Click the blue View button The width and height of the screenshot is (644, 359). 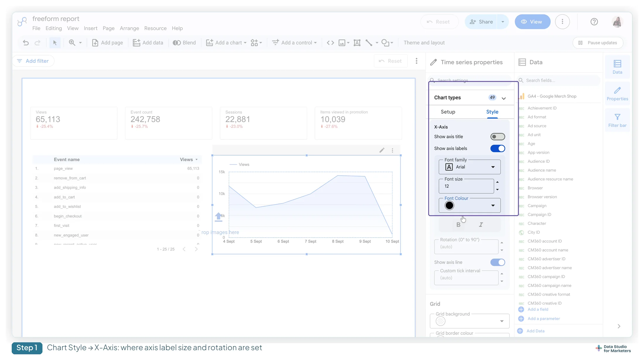tap(532, 22)
